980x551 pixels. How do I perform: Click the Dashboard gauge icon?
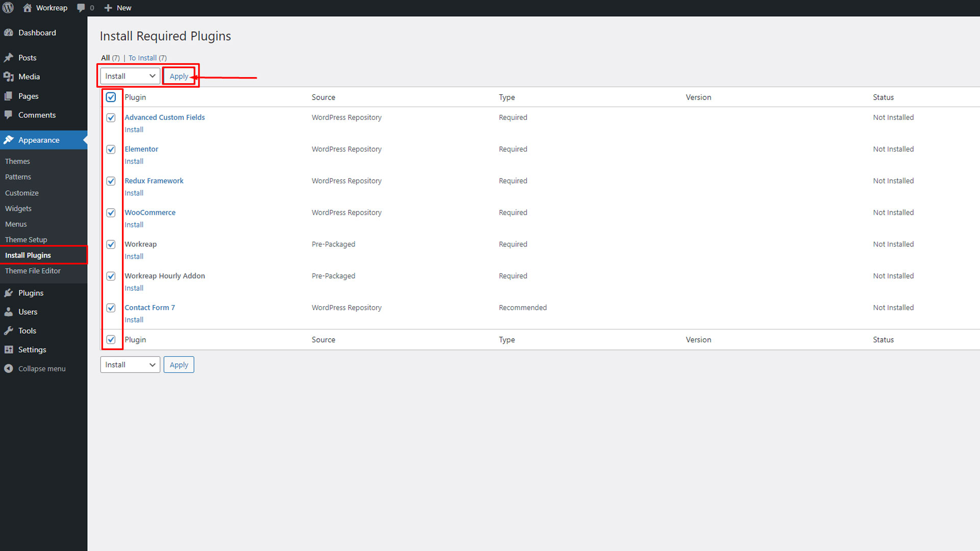(x=9, y=33)
